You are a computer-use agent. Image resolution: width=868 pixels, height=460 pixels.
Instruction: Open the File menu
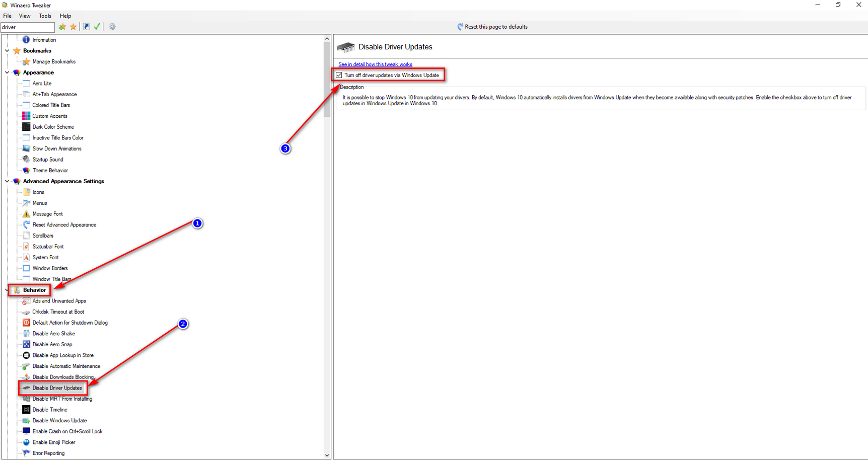tap(8, 16)
